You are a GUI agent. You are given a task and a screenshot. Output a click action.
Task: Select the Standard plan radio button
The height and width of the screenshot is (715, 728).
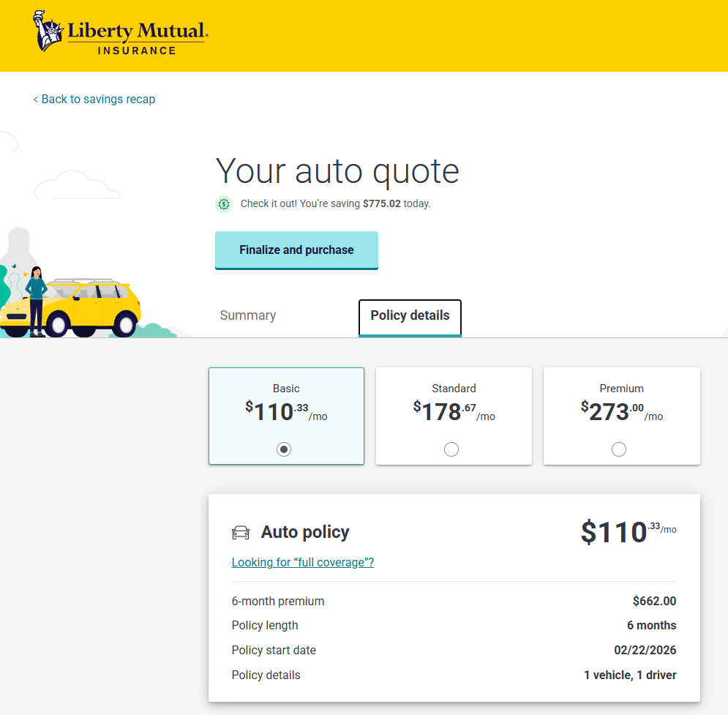(x=451, y=449)
